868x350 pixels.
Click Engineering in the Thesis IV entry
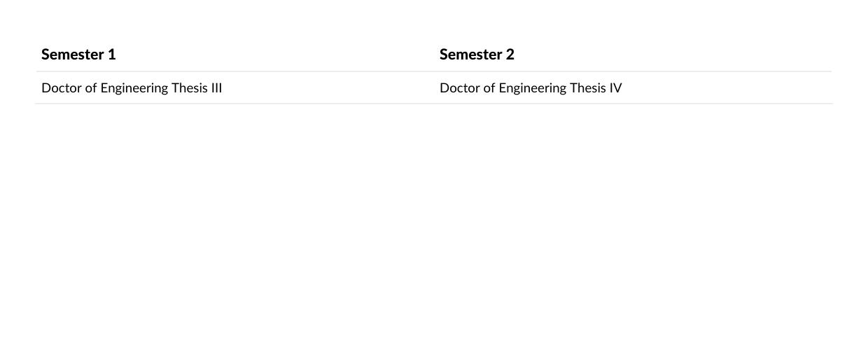point(533,88)
